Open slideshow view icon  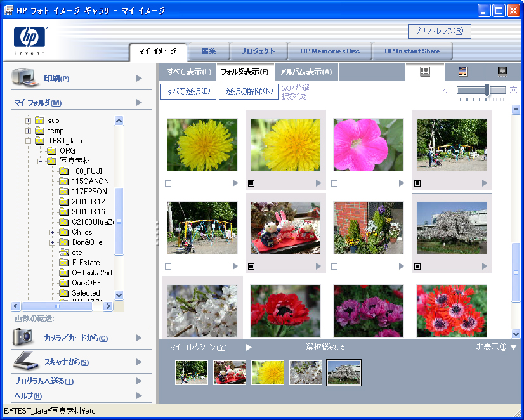pyautogui.click(x=502, y=72)
